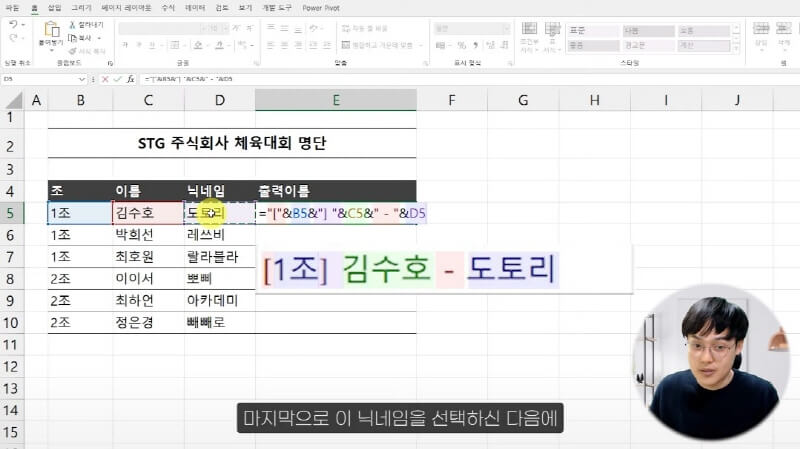This screenshot has height=449, width=800.
Task: Apply the 나쁨 (Bad) cell style
Action: coord(648,31)
